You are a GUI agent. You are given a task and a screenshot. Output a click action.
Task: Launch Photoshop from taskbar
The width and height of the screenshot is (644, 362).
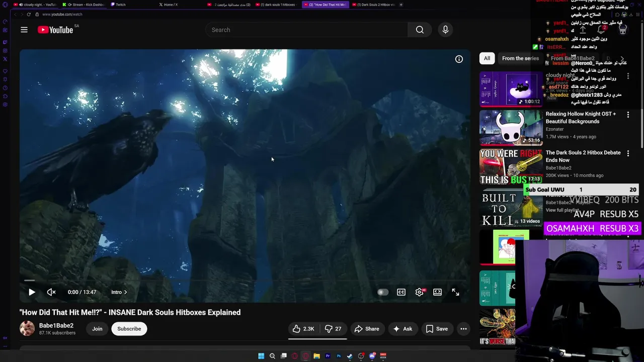pyautogui.click(x=339, y=356)
